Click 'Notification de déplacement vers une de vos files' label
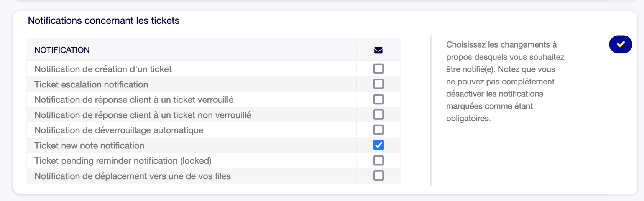The width and height of the screenshot is (644, 201). (133, 176)
